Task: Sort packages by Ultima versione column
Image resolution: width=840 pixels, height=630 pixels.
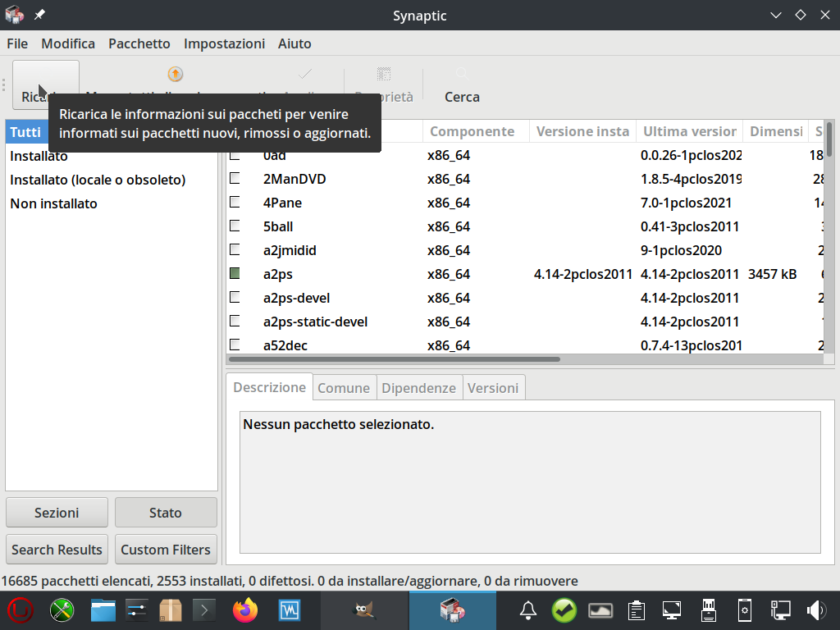Action: 689,131
